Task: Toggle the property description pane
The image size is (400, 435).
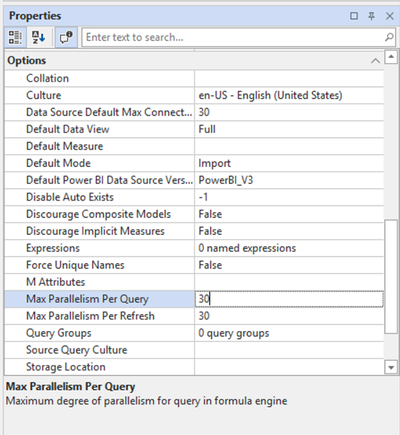Action: [x=66, y=37]
